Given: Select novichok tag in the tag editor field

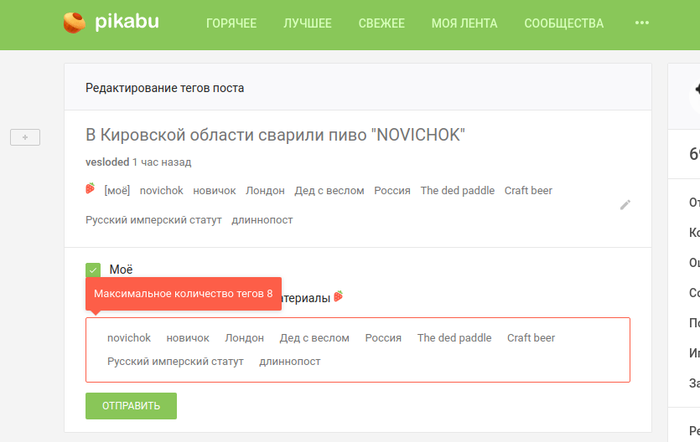Looking at the screenshot, I should point(129,338).
